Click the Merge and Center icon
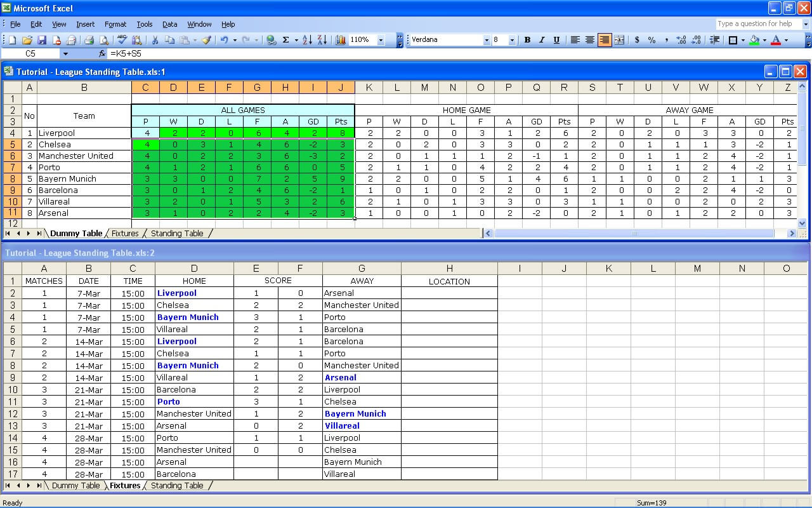This screenshot has width=812, height=508. [619, 39]
